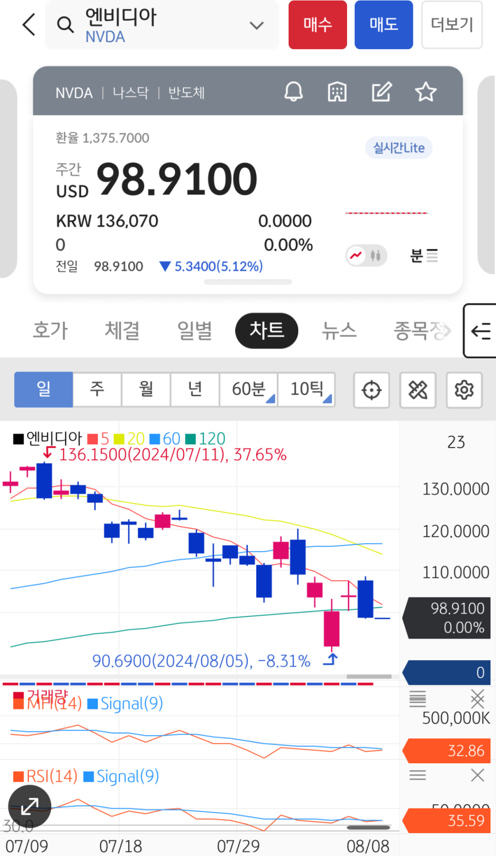Tap the current price 98.9100 axis tag
Screen dimensions: 496x868
[x=446, y=618]
